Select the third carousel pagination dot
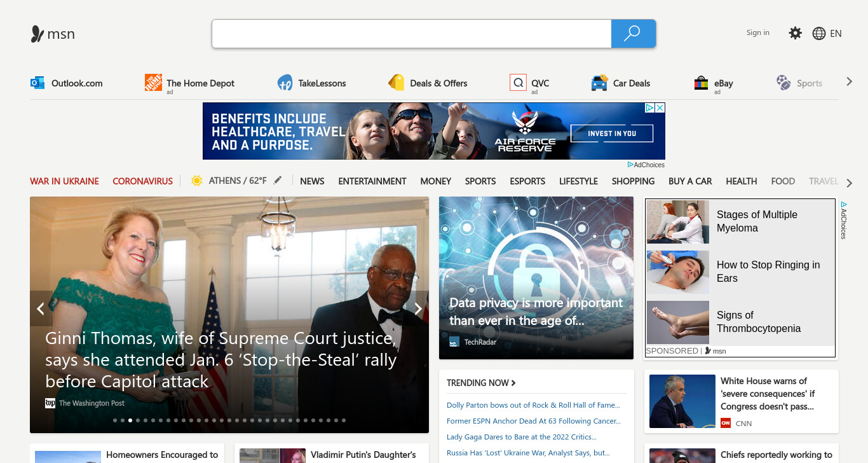The width and height of the screenshot is (868, 463). pos(130,420)
